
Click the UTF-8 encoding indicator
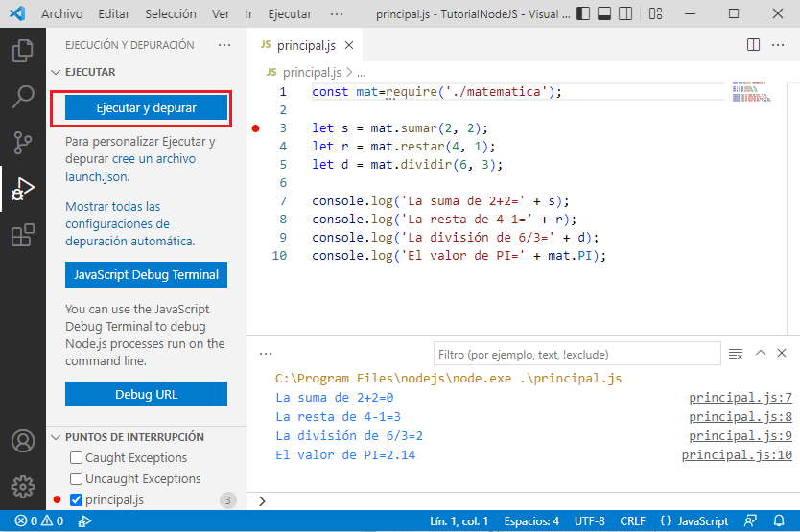tap(589, 521)
